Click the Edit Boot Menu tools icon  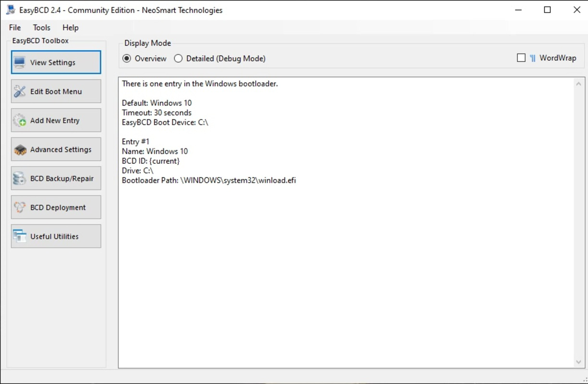[19, 91]
